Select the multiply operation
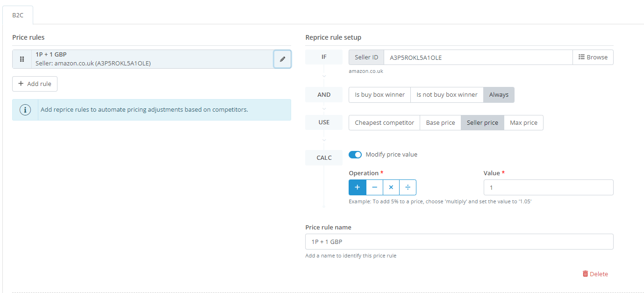 tap(391, 187)
